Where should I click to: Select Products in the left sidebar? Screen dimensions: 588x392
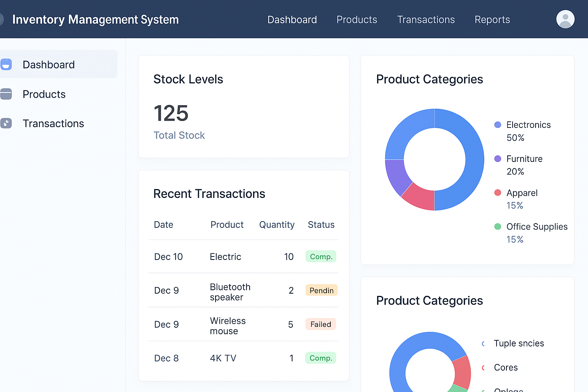pyautogui.click(x=44, y=94)
